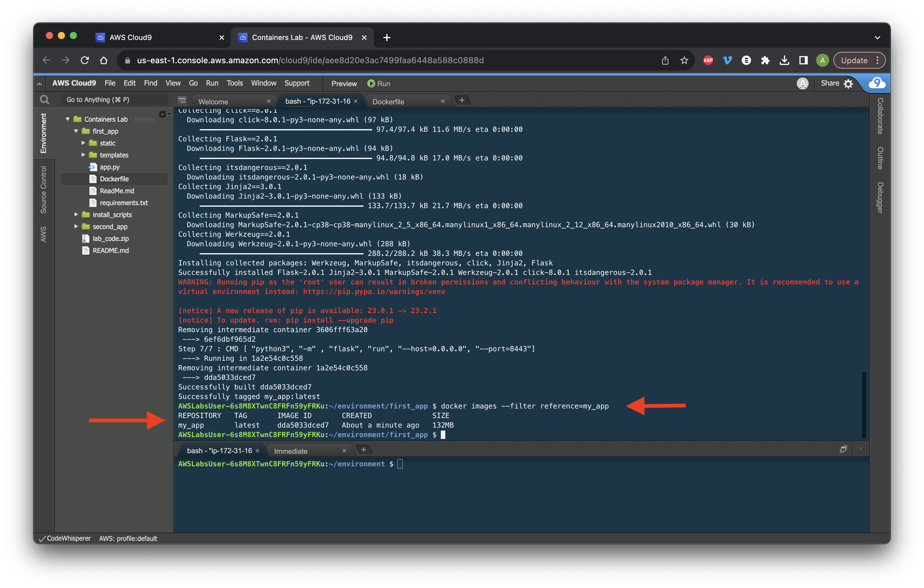Collapse the Containers Lab root folder
Viewport: 924px width, 588px height.
click(x=68, y=119)
